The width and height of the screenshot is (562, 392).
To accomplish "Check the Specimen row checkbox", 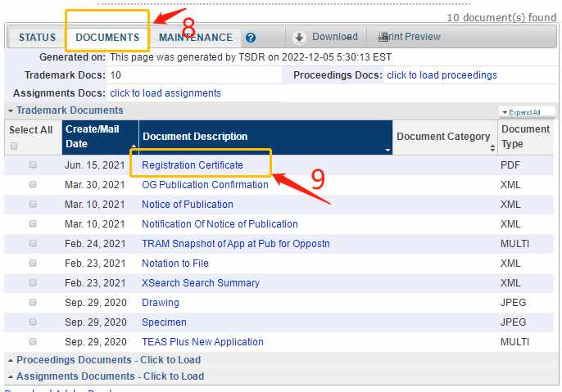I will click(33, 322).
